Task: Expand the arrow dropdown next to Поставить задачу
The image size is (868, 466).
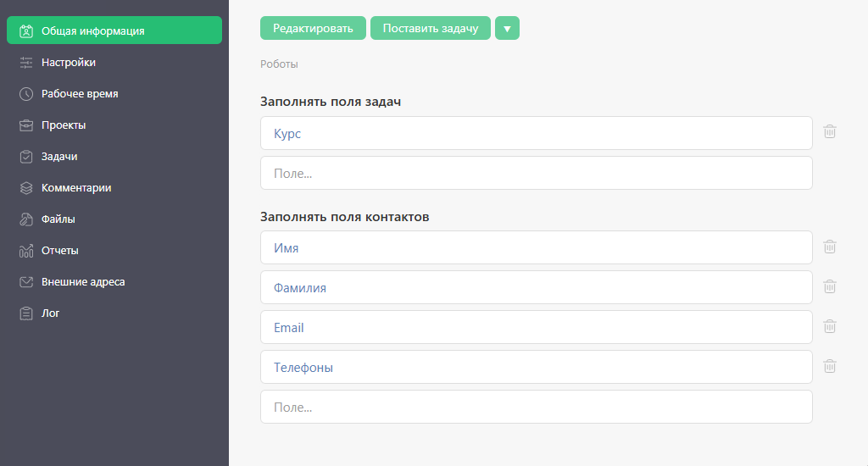Action: tap(507, 28)
